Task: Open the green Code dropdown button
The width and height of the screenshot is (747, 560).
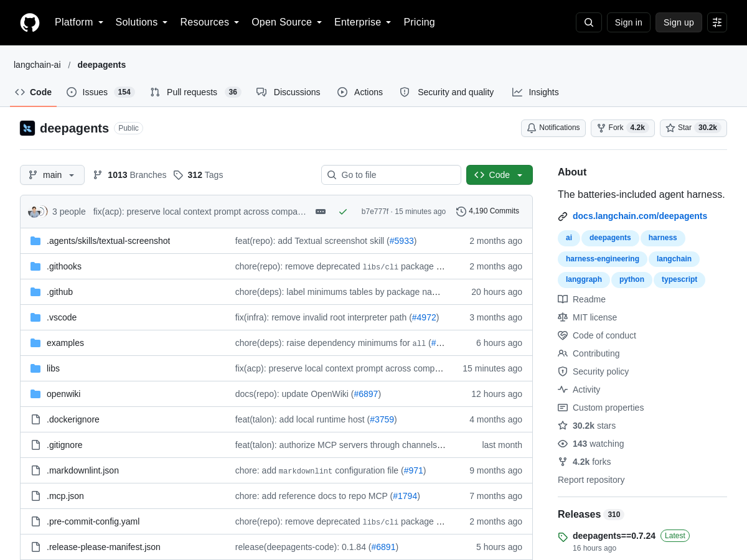Action: click(x=499, y=175)
